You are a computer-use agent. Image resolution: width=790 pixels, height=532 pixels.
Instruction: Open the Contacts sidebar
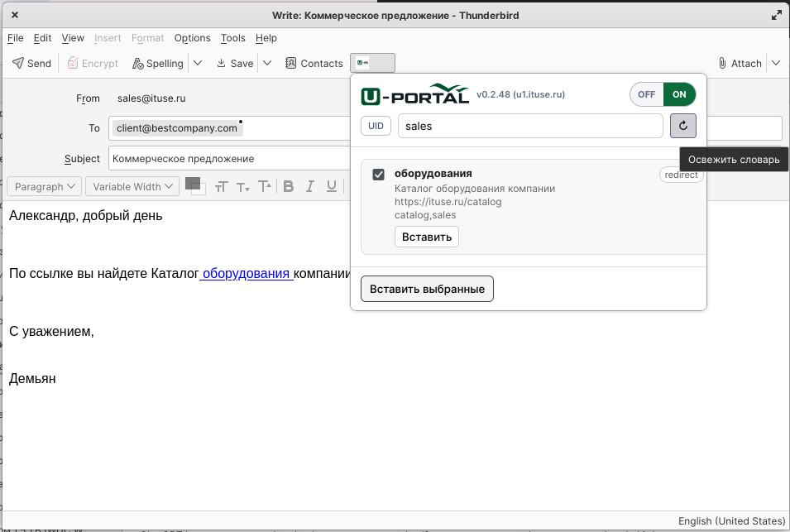[314, 63]
